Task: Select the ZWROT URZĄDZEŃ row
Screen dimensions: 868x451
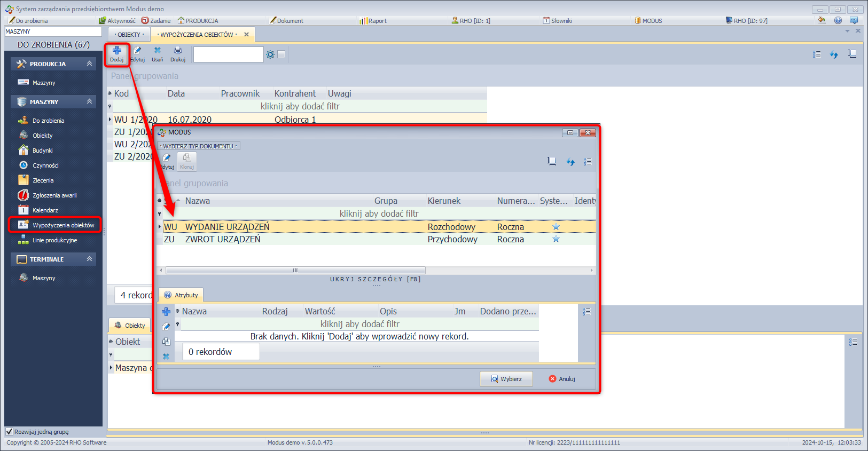Action: pos(223,239)
